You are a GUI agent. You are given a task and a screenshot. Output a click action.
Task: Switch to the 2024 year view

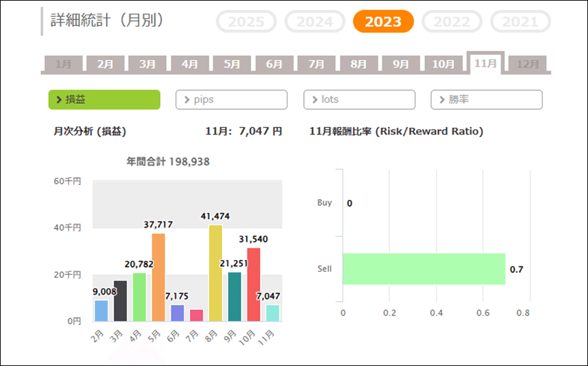315,22
